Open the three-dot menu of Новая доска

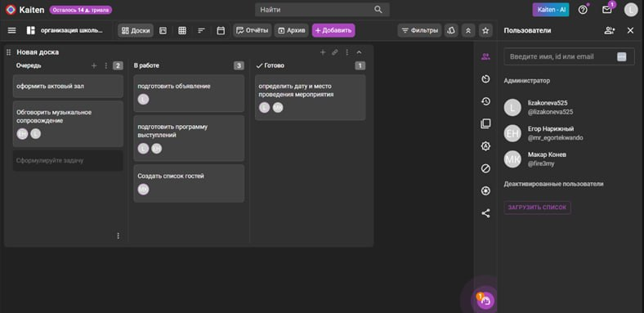click(x=347, y=52)
